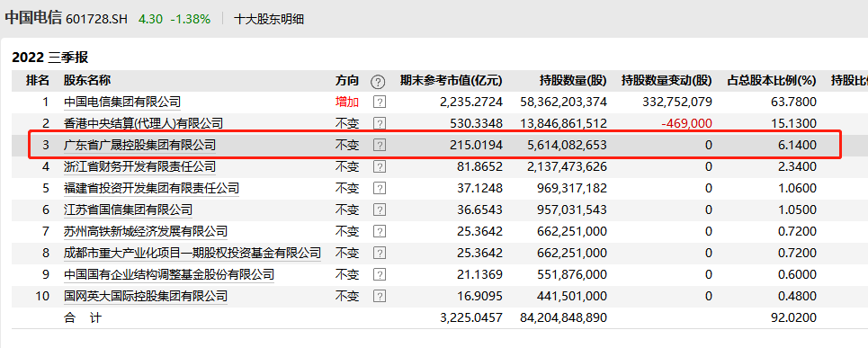The height and width of the screenshot is (348, 868).
Task: Click help icon in 浙江省财务开发 row
Action: click(x=380, y=166)
